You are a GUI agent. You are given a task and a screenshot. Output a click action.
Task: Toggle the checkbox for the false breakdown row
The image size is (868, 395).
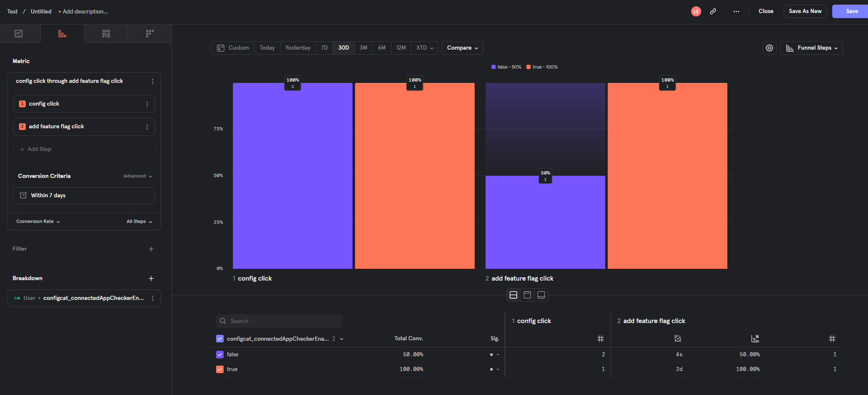tap(219, 354)
